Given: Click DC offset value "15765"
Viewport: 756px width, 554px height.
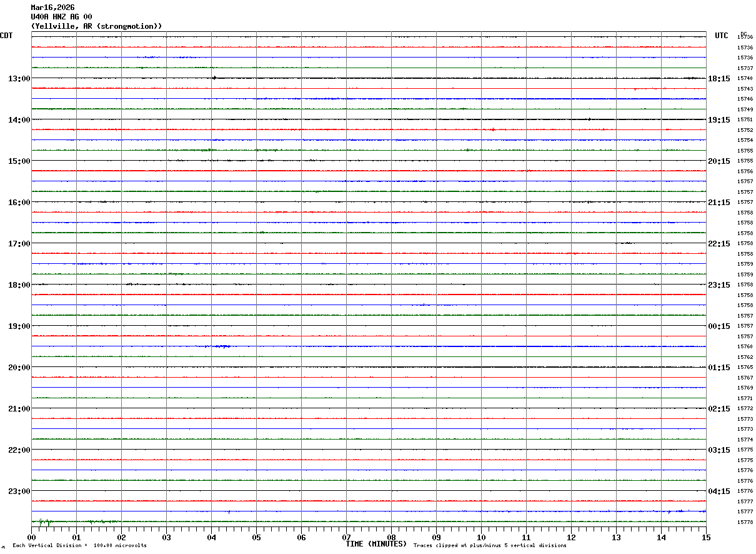Looking at the screenshot, I should click(x=745, y=368).
